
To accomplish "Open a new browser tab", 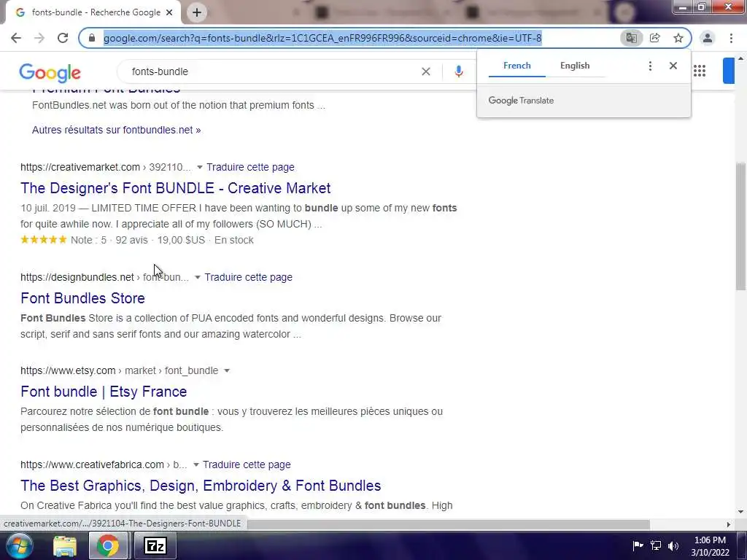I will tap(197, 12).
